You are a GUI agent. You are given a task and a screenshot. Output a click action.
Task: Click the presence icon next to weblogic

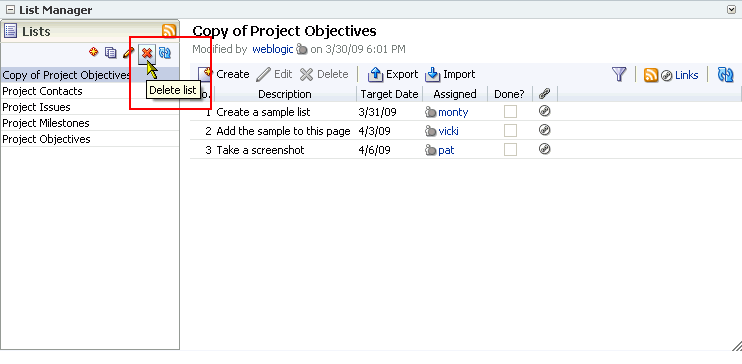(301, 49)
